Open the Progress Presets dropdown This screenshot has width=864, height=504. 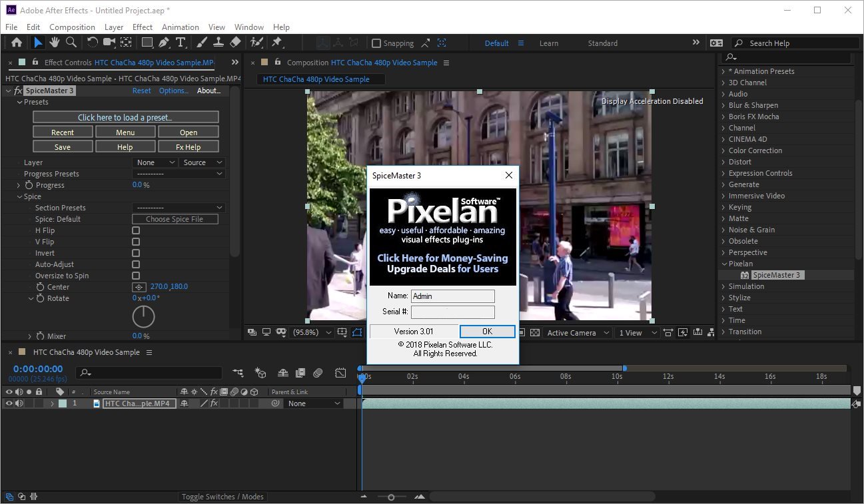coord(179,174)
